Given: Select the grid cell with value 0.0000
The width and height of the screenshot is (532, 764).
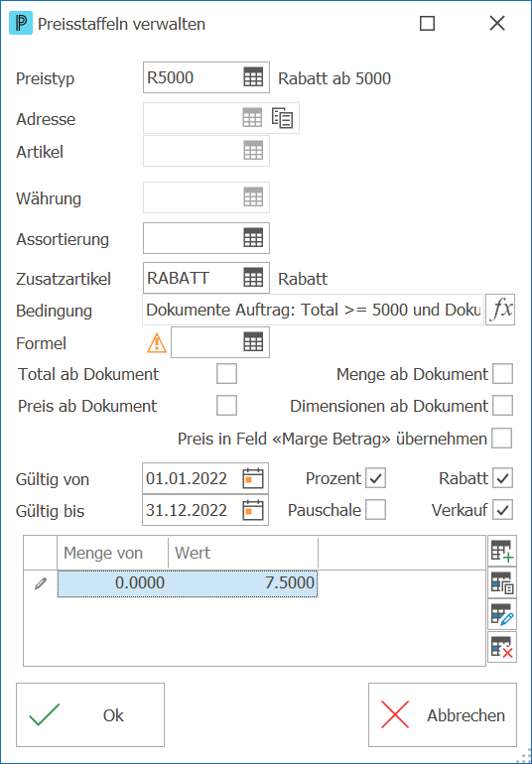Looking at the screenshot, I should point(112,583).
